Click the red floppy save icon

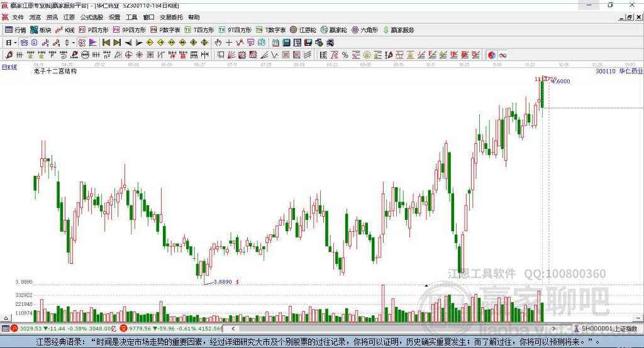(x=308, y=43)
